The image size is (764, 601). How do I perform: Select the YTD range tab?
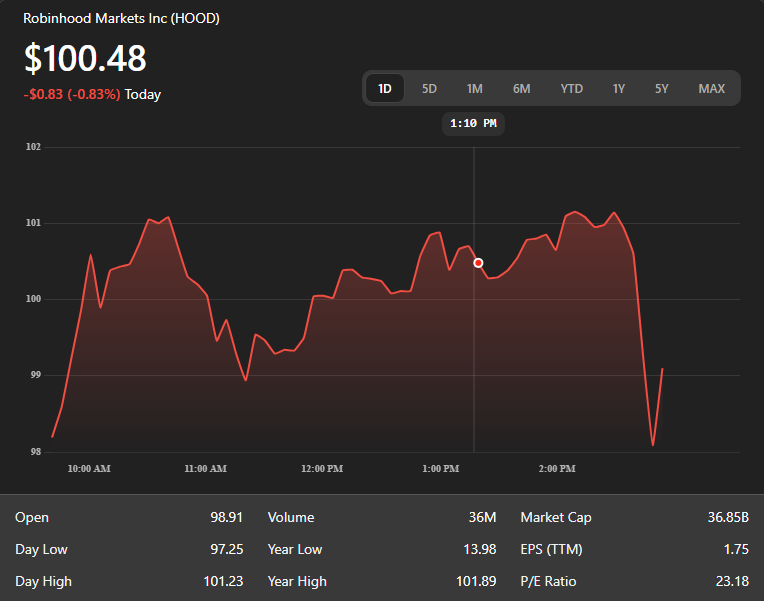click(572, 89)
